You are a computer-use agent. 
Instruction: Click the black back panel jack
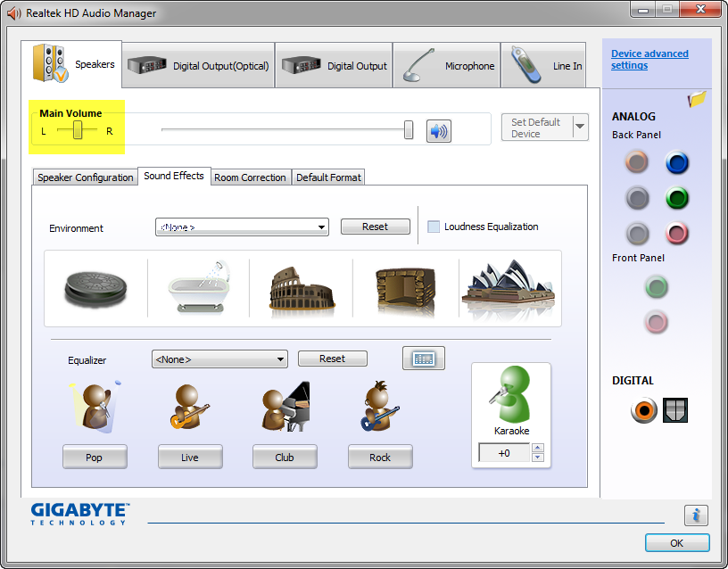pos(637,198)
